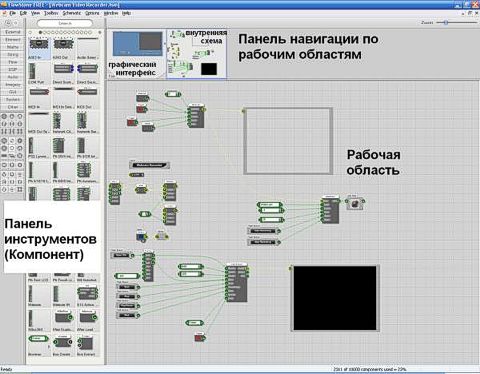Open the Toolbox menu

51,13
